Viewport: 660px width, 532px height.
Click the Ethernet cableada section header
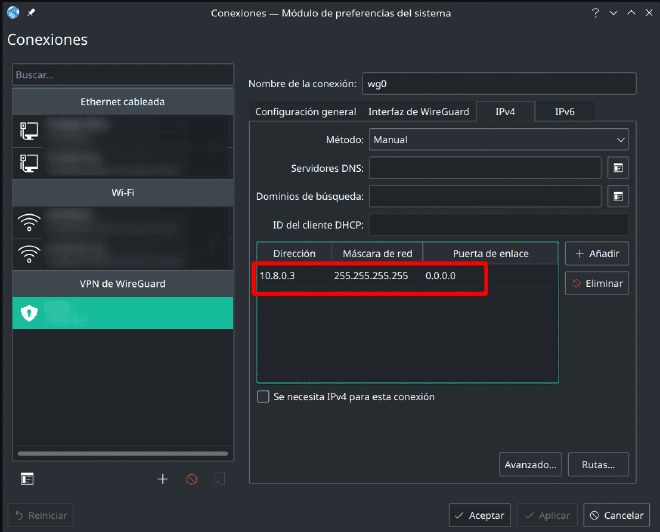122,101
